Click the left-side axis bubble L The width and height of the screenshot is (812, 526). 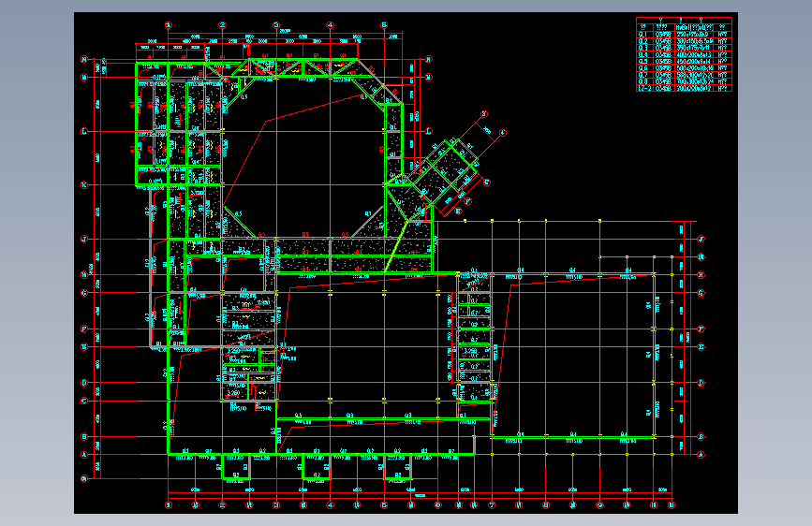click(x=84, y=131)
